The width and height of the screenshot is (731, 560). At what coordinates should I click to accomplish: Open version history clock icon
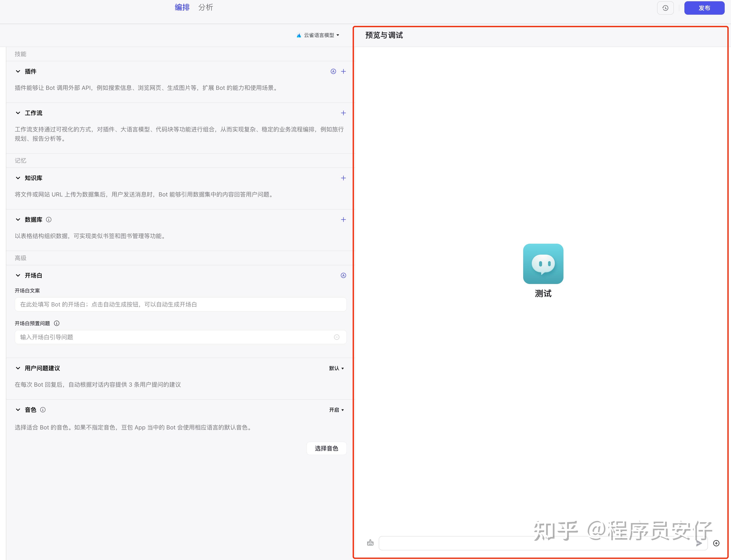click(665, 8)
